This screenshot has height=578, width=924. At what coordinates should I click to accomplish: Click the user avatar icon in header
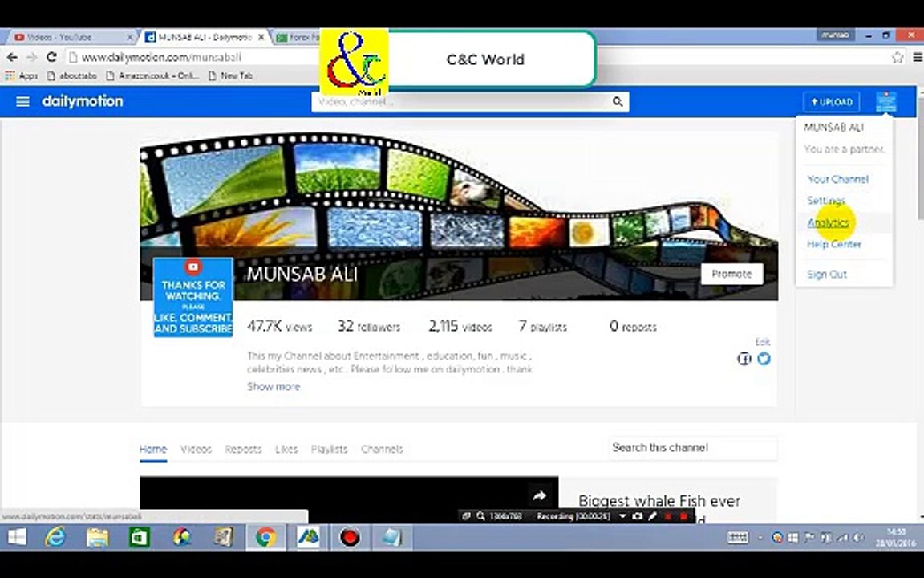pos(885,101)
